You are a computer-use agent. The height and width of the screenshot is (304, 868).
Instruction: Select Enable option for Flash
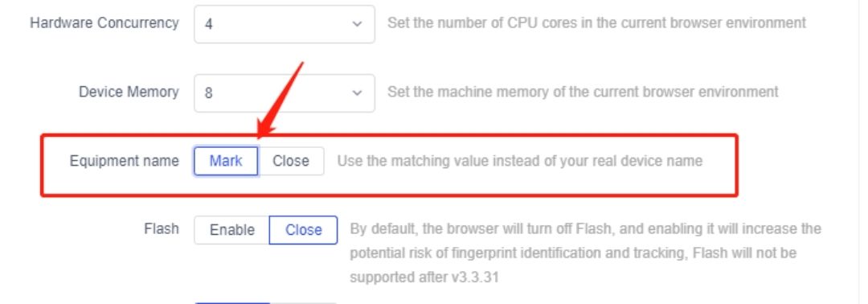click(232, 230)
